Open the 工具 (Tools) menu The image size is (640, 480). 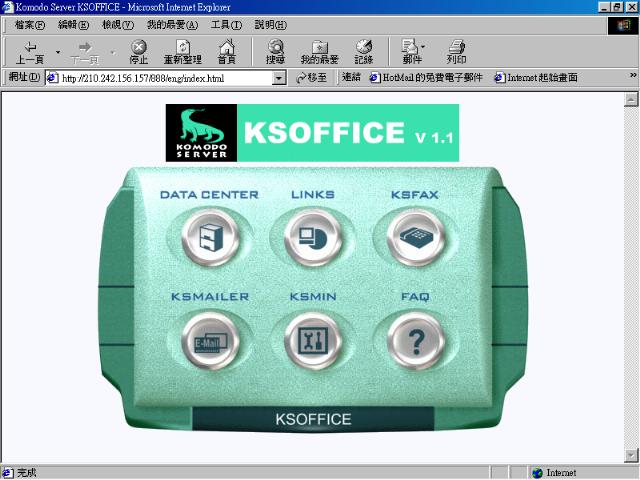(x=226, y=24)
